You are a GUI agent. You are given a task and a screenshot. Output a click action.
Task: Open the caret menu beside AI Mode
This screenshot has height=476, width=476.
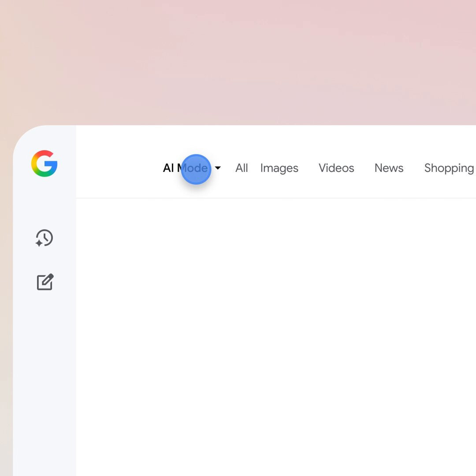coord(218,168)
